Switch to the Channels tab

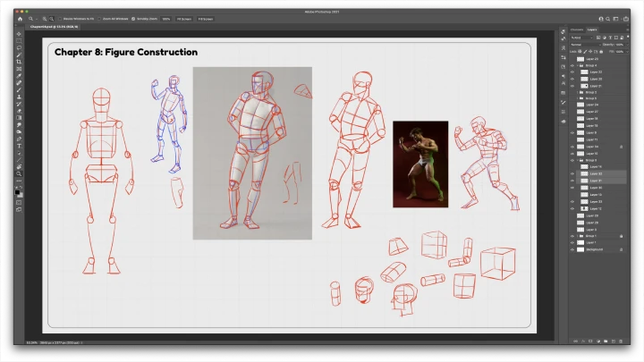576,29
